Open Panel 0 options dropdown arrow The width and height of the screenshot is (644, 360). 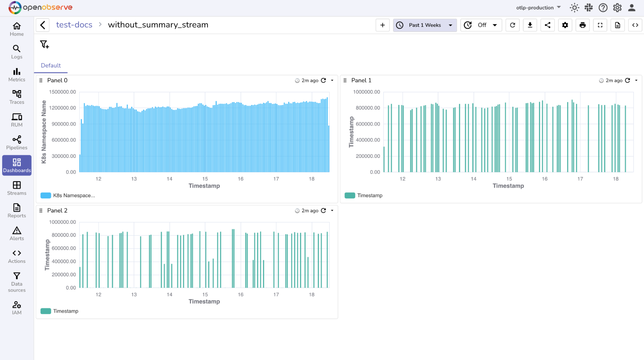332,80
